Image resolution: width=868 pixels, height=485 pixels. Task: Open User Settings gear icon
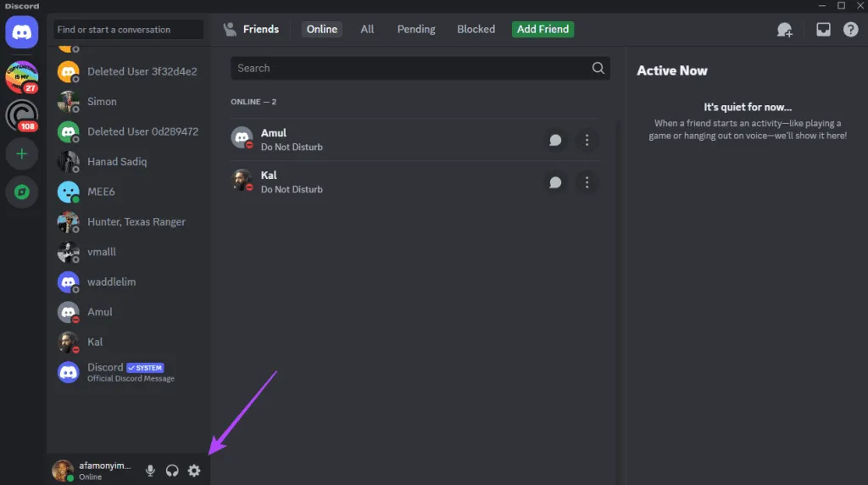tap(194, 471)
